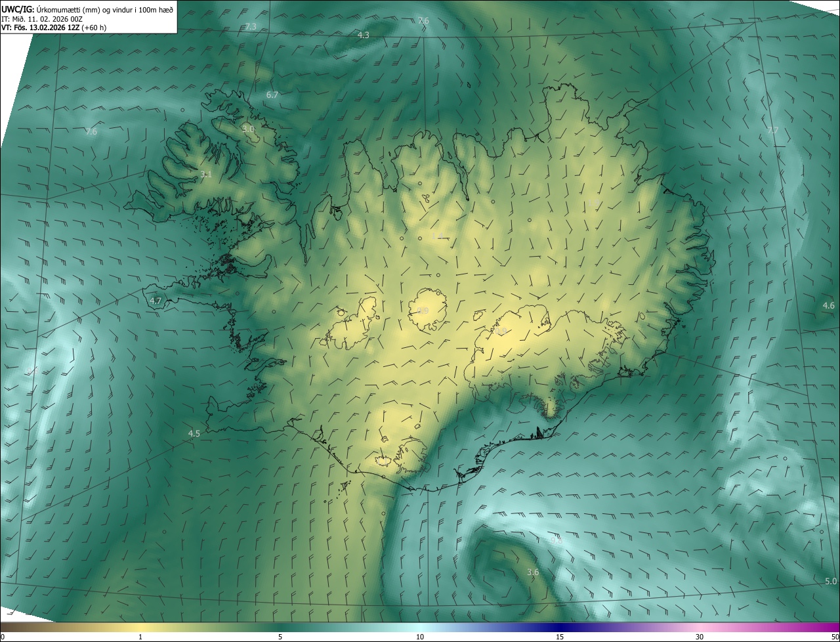The image size is (840, 642).
Task: Click the 7.7 value label
Action: [x=773, y=130]
